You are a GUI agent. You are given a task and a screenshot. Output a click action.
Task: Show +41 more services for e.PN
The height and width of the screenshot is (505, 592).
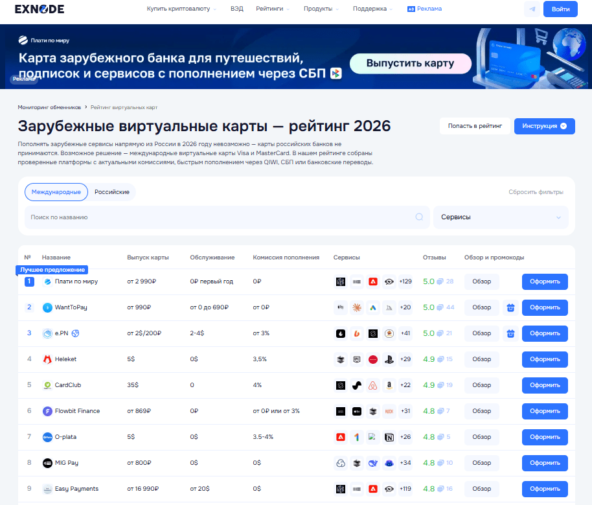pos(405,333)
